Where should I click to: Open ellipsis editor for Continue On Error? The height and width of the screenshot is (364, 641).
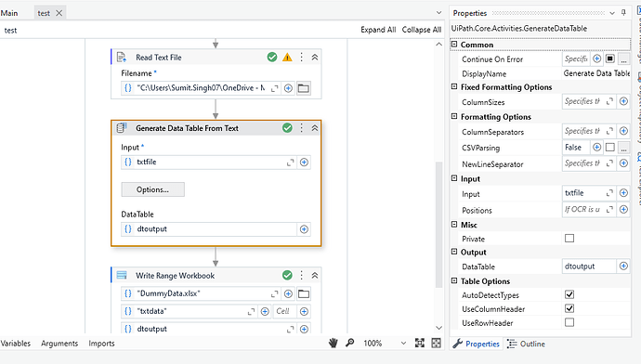(623, 59)
